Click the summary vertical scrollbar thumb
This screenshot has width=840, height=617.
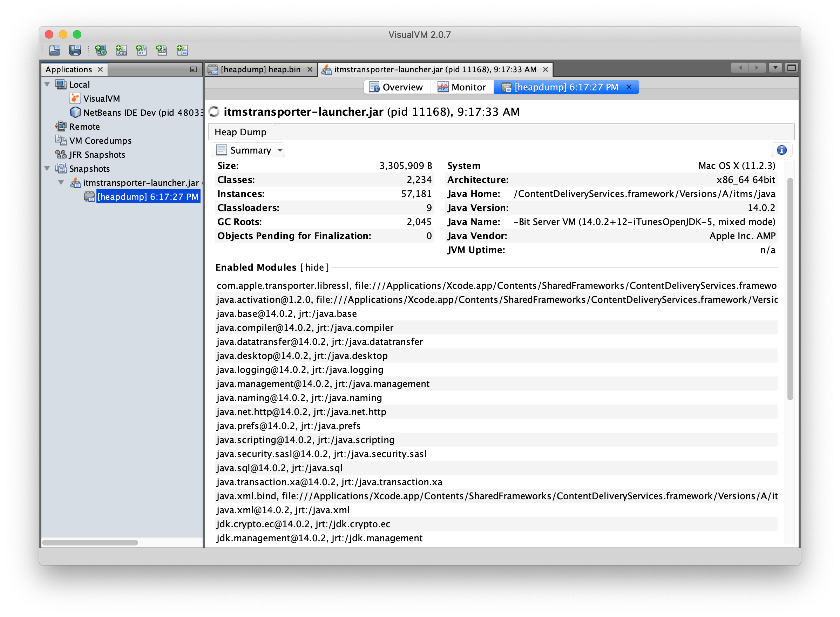pos(790,289)
